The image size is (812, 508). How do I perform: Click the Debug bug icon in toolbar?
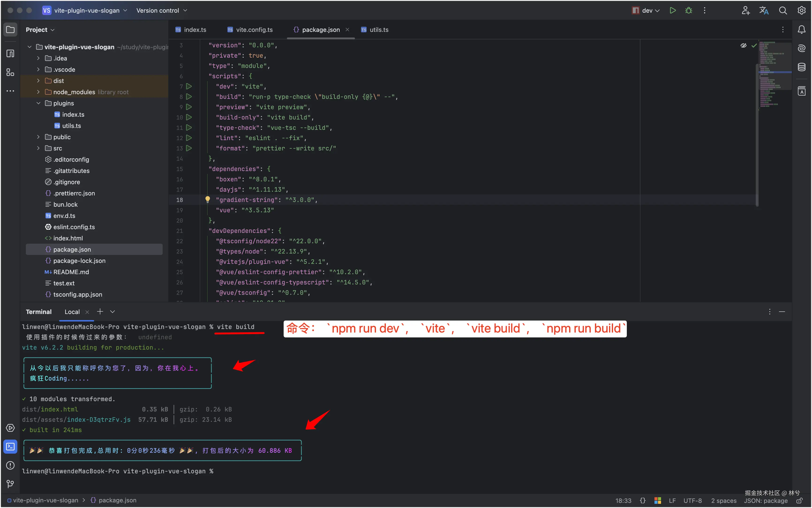point(688,10)
